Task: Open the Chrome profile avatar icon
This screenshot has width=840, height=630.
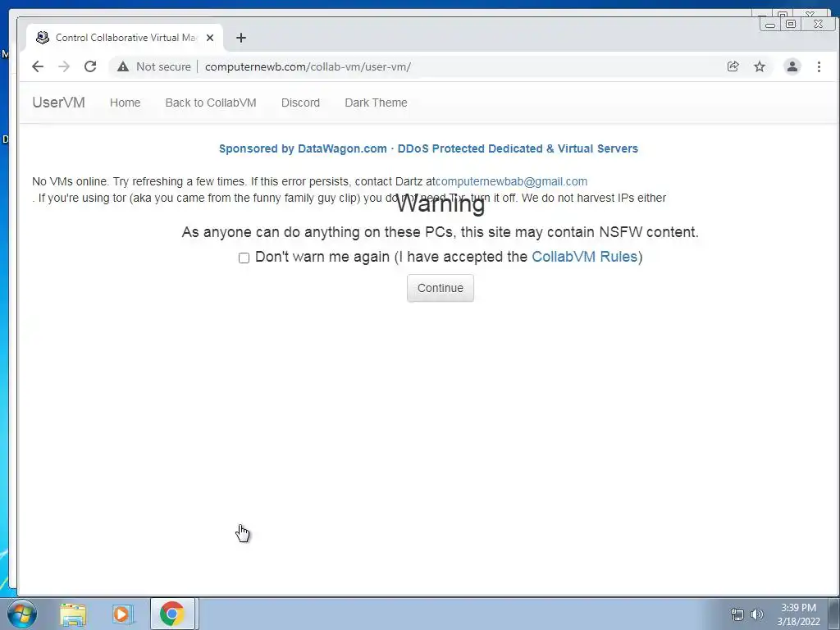Action: [x=792, y=66]
